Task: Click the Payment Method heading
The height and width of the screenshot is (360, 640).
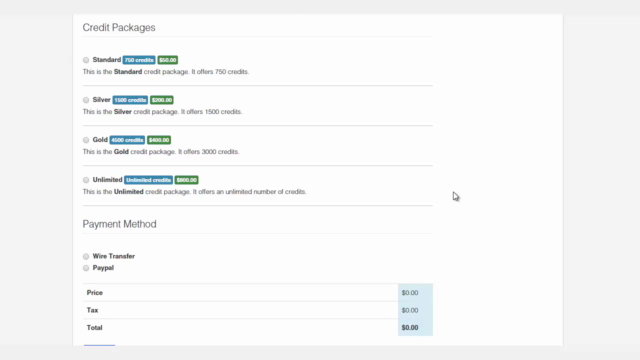Action: 119,224
